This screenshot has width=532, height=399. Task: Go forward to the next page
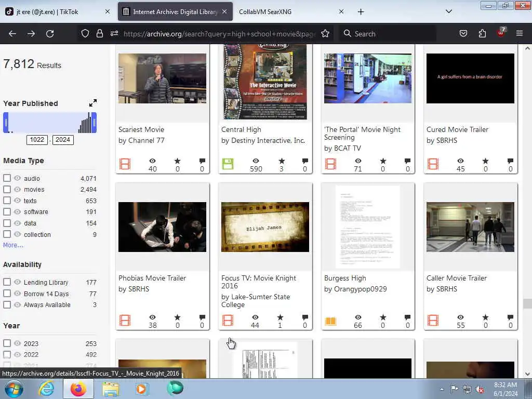[31, 34]
